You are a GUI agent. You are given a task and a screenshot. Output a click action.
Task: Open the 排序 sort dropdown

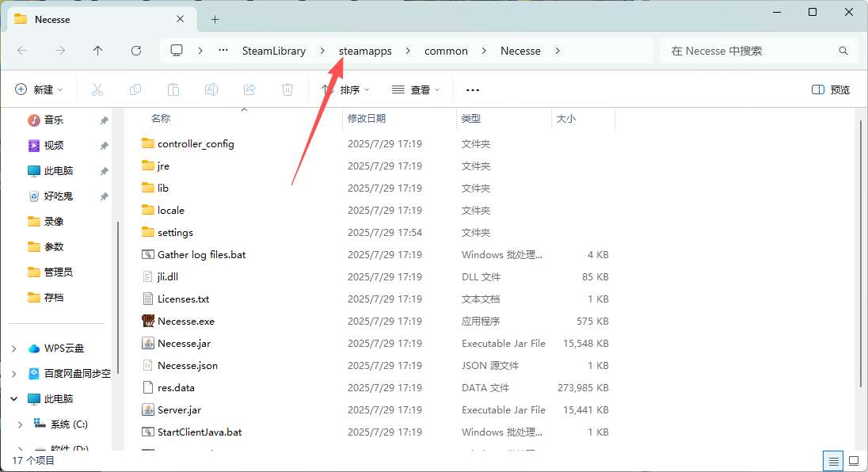coord(345,89)
